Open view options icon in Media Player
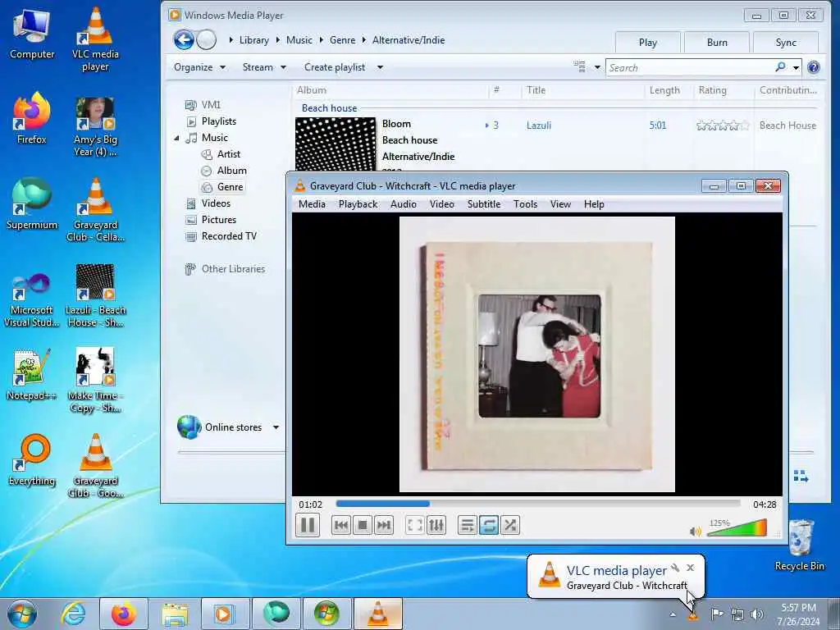This screenshot has width=840, height=630. [580, 67]
